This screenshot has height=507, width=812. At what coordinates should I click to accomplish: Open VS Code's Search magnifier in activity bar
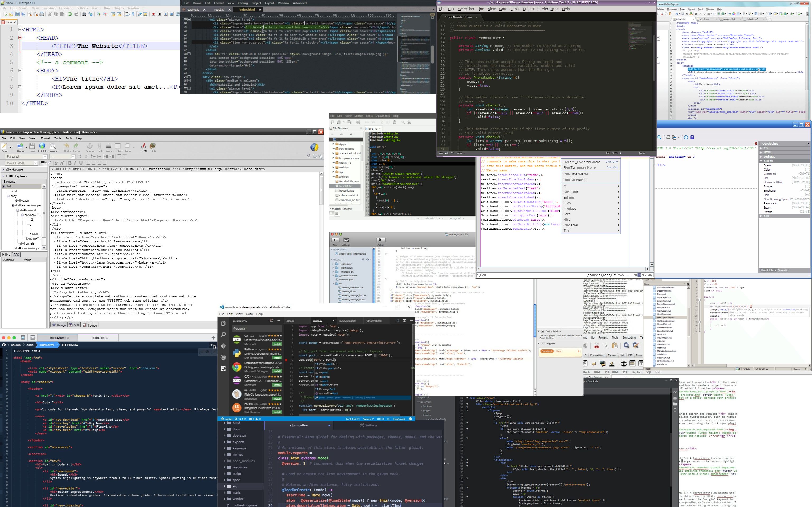coord(224,335)
